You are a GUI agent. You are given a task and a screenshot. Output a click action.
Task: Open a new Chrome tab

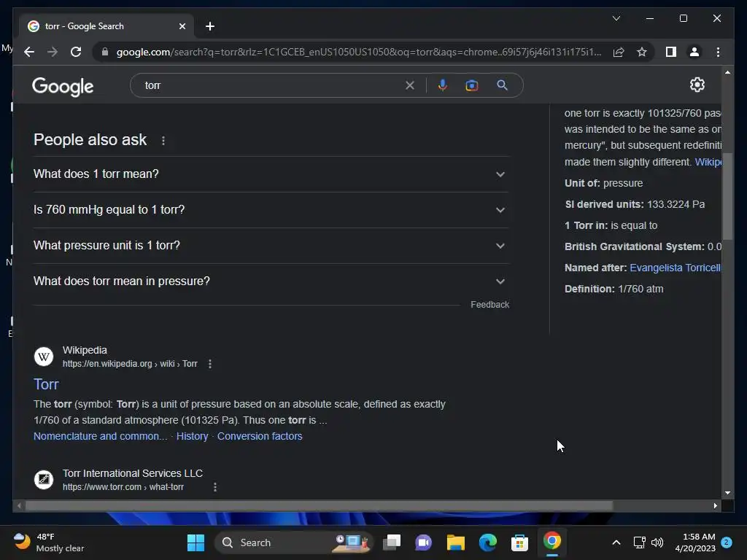(210, 26)
